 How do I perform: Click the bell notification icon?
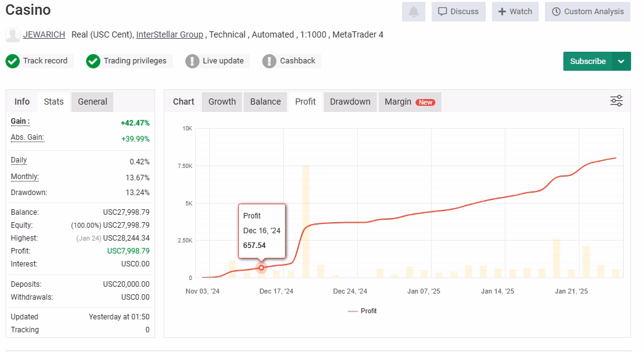tap(413, 12)
